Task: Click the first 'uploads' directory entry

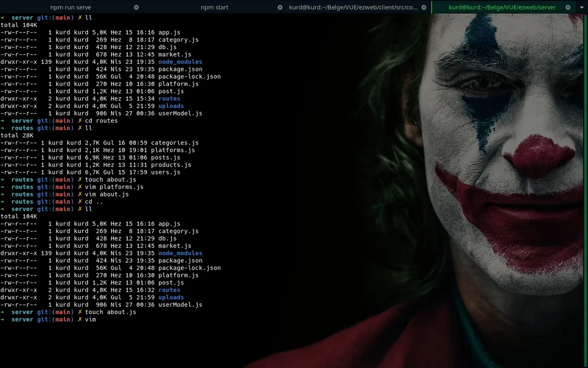Action: (171, 106)
